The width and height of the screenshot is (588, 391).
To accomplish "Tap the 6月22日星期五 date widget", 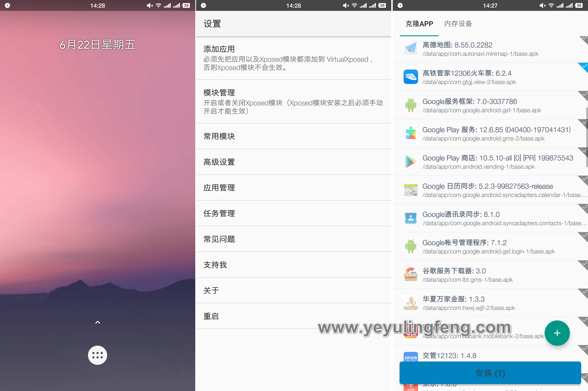I will (97, 45).
